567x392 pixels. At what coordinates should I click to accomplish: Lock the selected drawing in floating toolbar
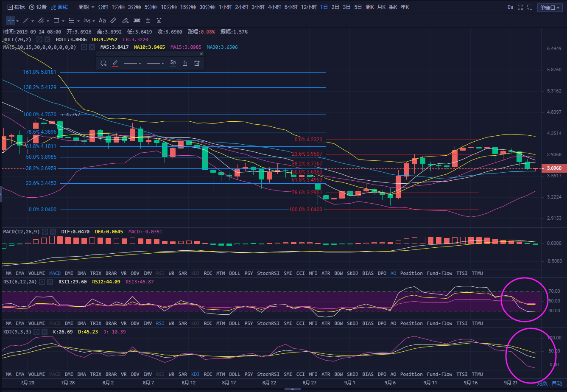pos(185,63)
